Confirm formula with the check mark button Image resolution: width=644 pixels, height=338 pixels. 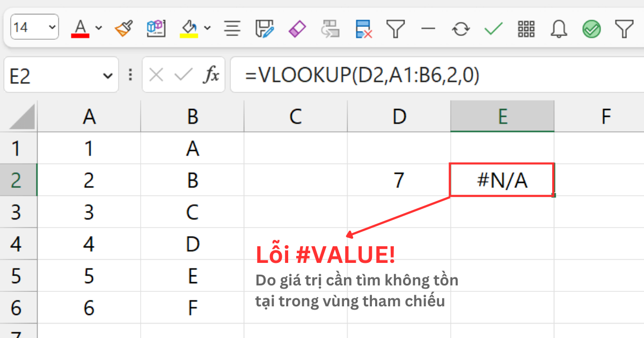[x=184, y=75]
